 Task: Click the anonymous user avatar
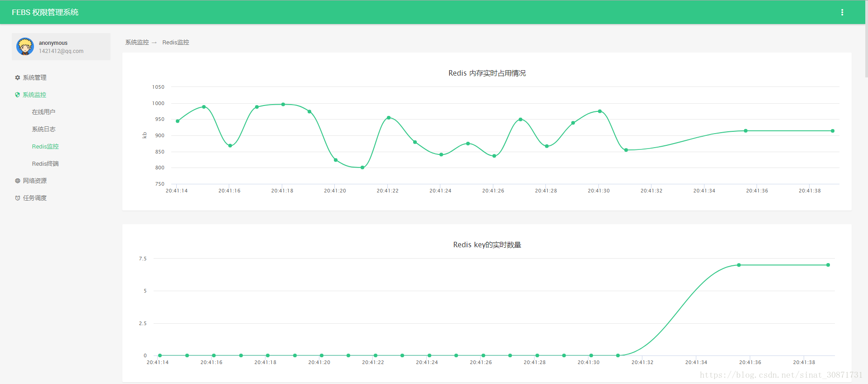25,47
